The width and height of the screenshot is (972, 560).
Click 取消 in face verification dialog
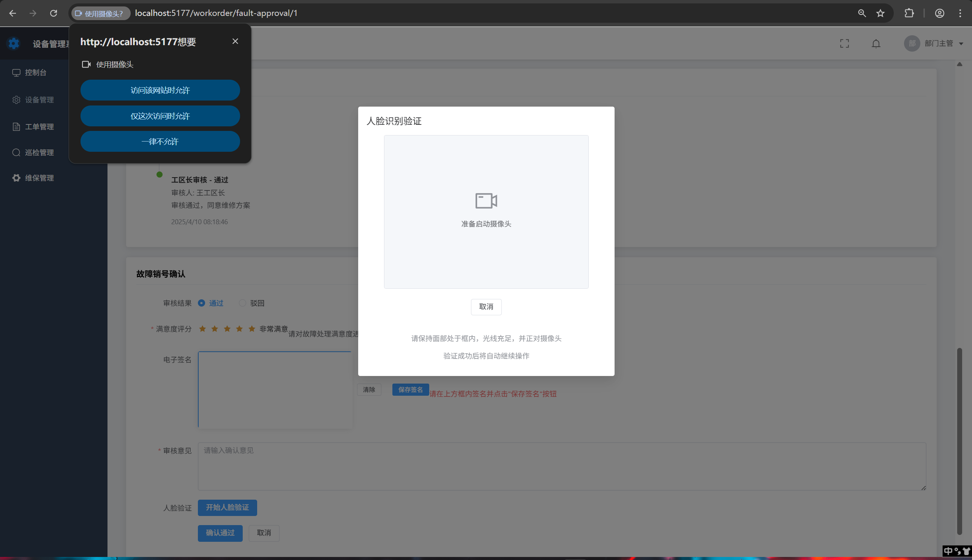pyautogui.click(x=486, y=307)
